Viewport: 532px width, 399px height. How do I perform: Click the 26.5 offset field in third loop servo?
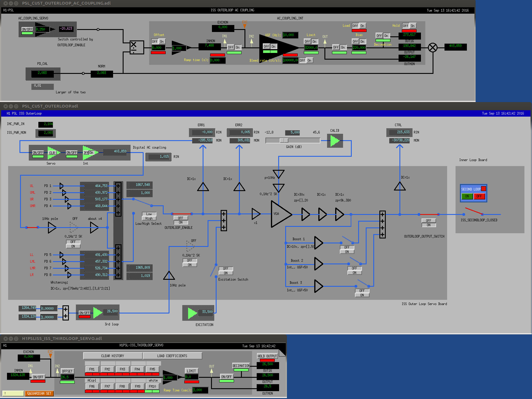pyautogui.click(x=67, y=377)
